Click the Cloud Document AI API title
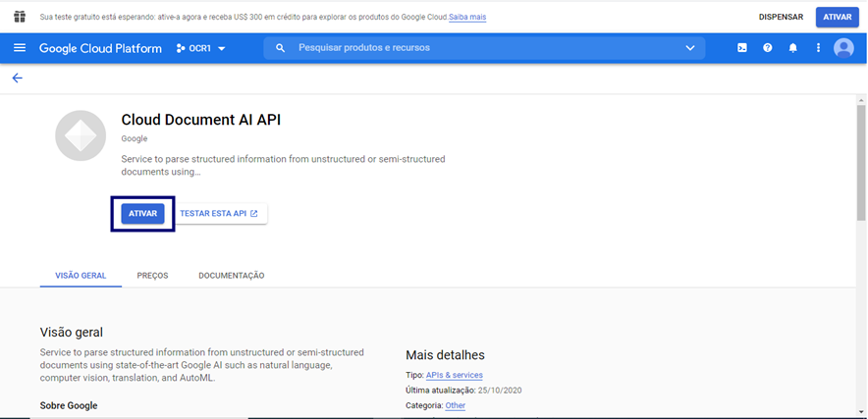 pyautogui.click(x=201, y=120)
